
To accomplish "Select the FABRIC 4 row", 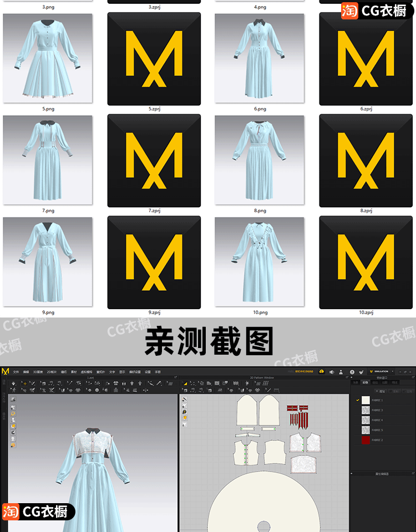I will [382, 420].
